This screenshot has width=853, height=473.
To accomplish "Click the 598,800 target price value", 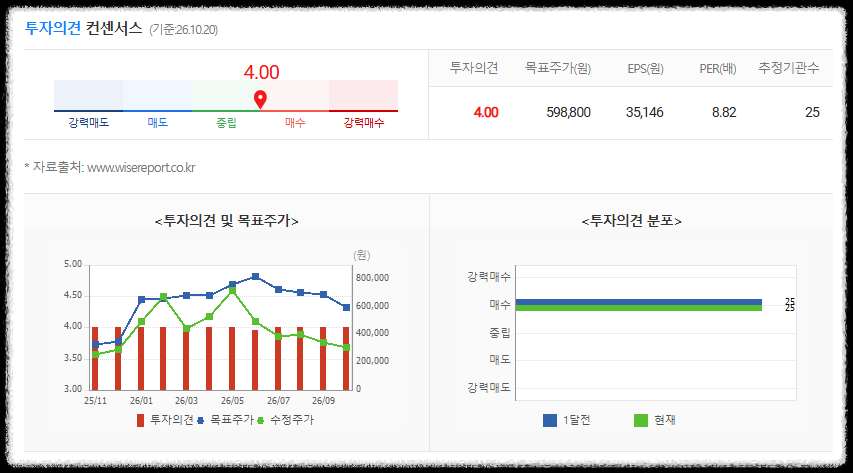I will coord(568,112).
